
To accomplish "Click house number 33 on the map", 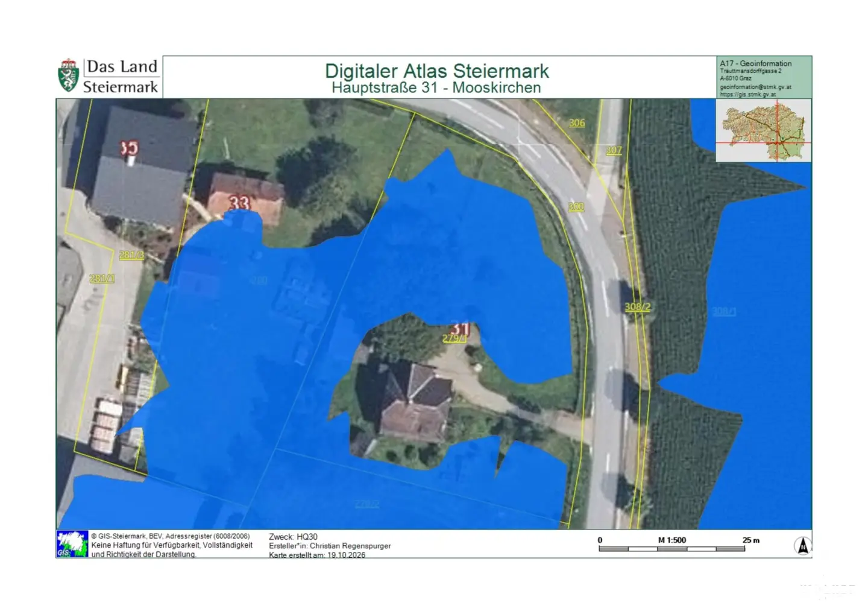I will pos(239,203).
